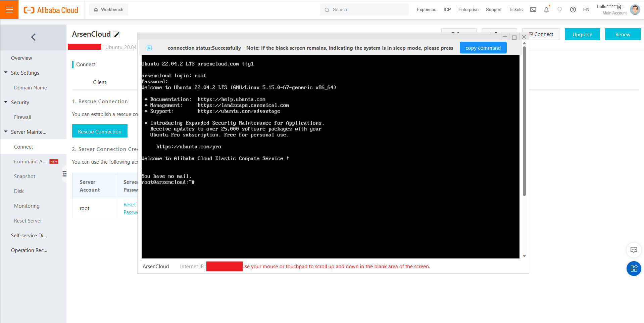Screen dimensions: 644x323
Task: Open the notifications bell
Action: click(546, 9)
